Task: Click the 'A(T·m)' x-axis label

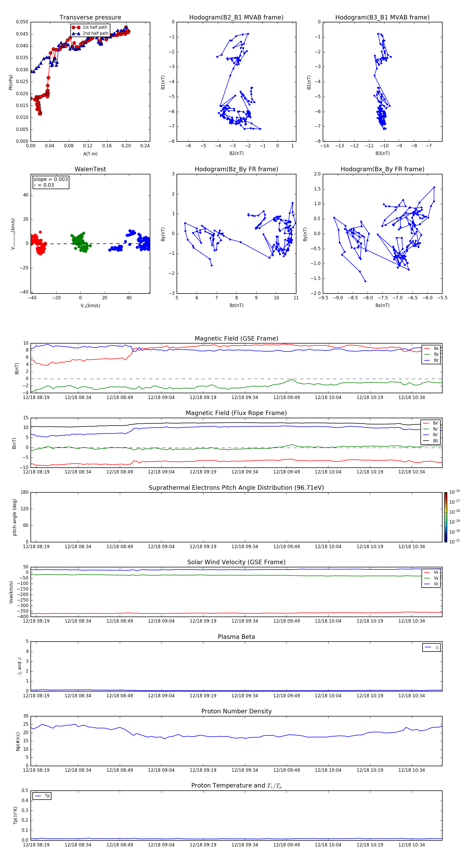Action: click(90, 154)
